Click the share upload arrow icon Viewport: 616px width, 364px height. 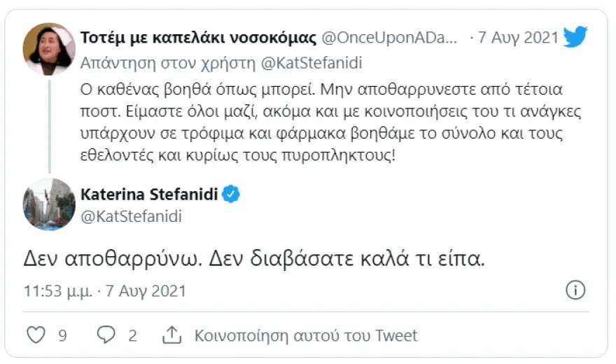tap(171, 335)
